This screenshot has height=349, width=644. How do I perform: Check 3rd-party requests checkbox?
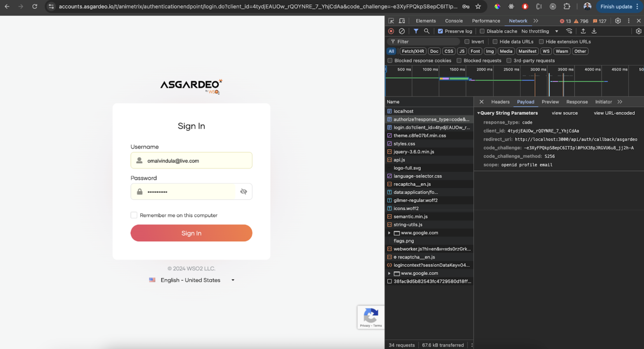[509, 61]
